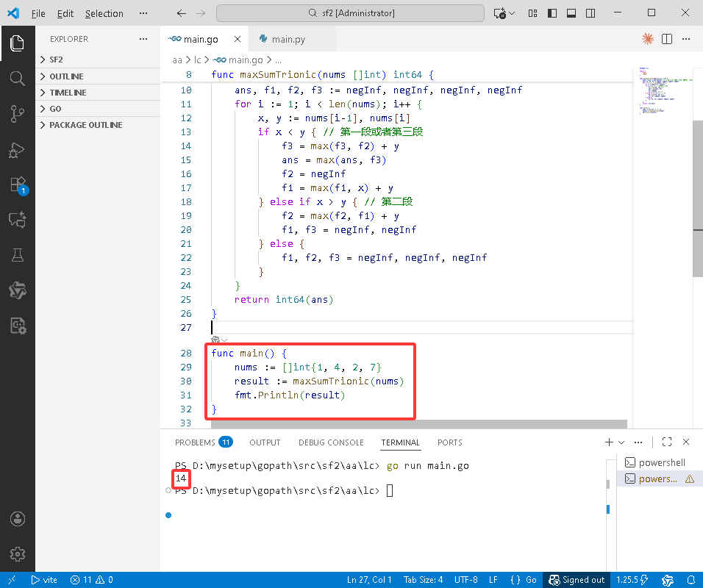Click the VS Code logo icon
Viewport: 703px width, 588px height.
tap(13, 13)
